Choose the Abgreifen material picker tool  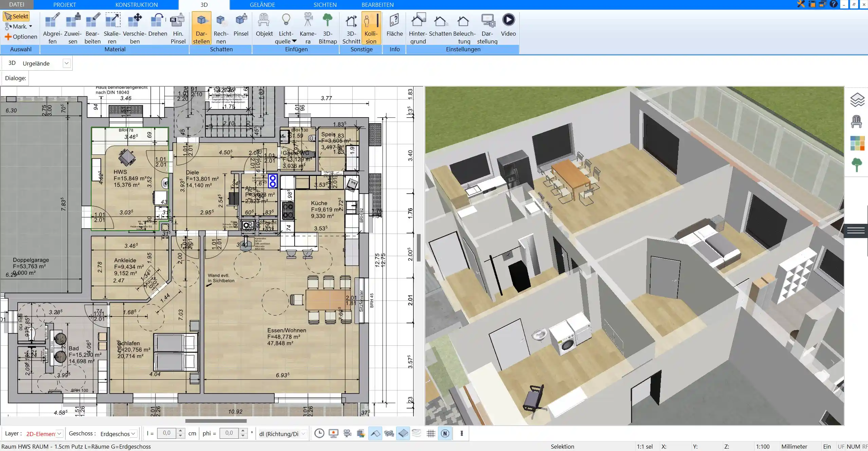52,29
